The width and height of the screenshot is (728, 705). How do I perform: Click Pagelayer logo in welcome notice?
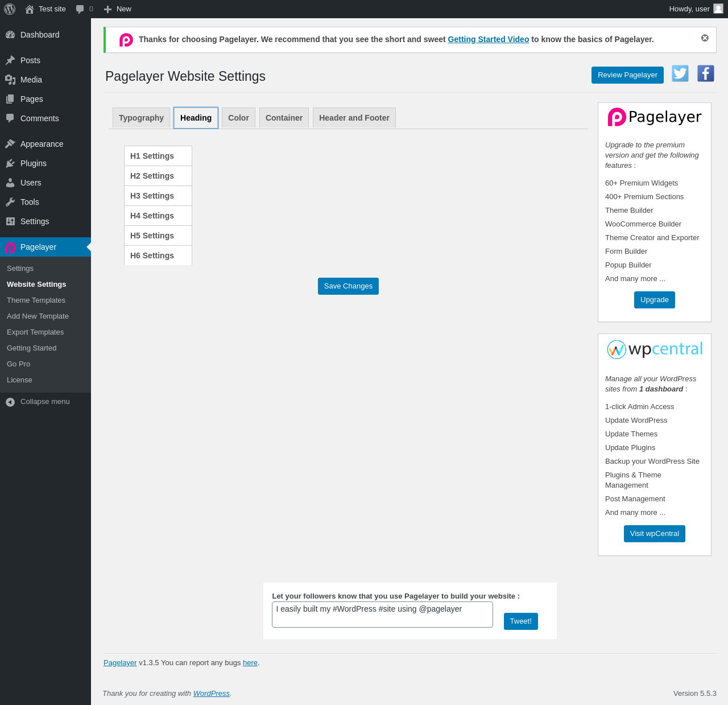click(x=126, y=40)
